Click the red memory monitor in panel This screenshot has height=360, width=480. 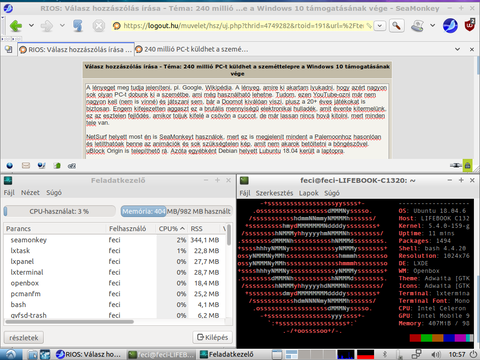click(x=365, y=354)
